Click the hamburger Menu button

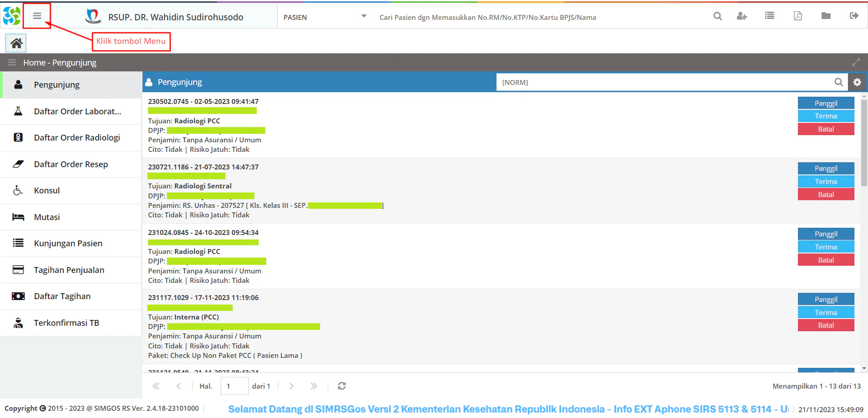pyautogui.click(x=37, y=16)
